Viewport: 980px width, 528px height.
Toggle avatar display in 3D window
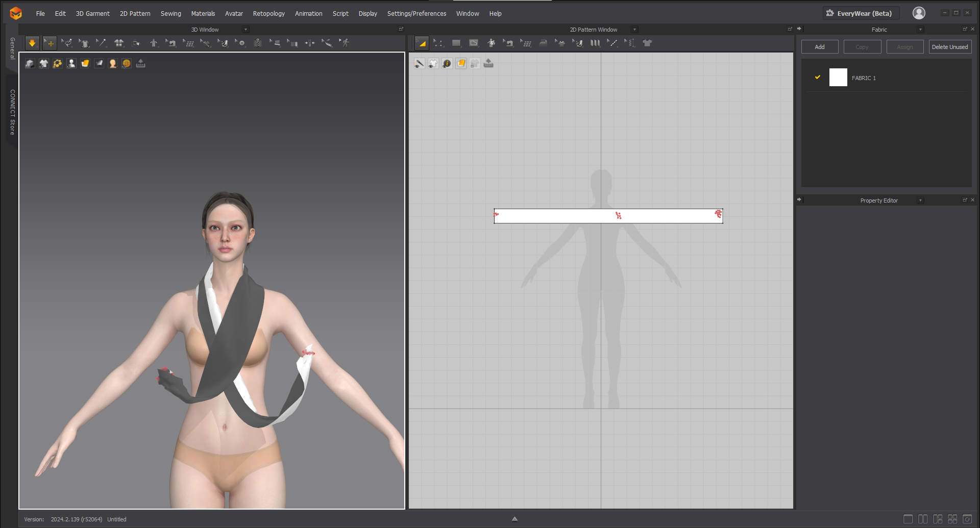[x=71, y=64]
